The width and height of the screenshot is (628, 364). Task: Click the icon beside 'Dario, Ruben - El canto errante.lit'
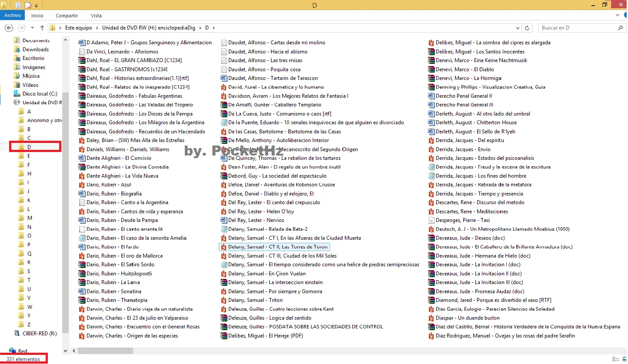pos(82,229)
